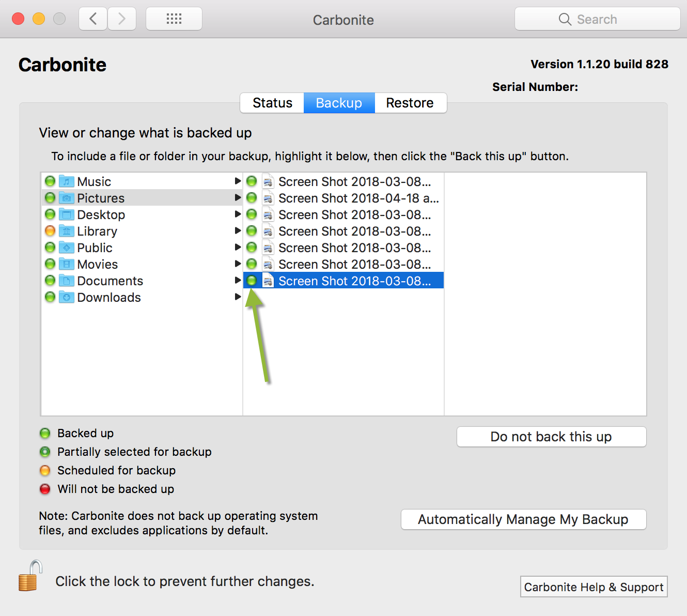Click the Search field in toolbar
This screenshot has height=616, width=687.
pos(597,19)
